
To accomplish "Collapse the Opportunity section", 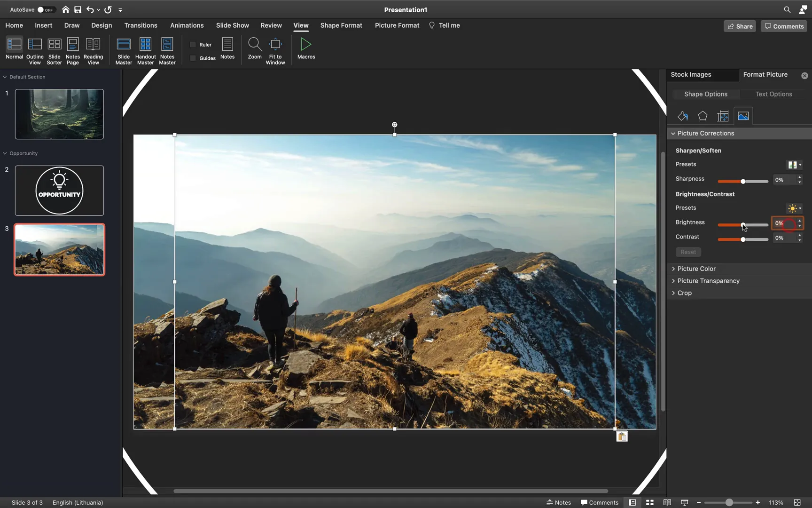I will click(5, 153).
